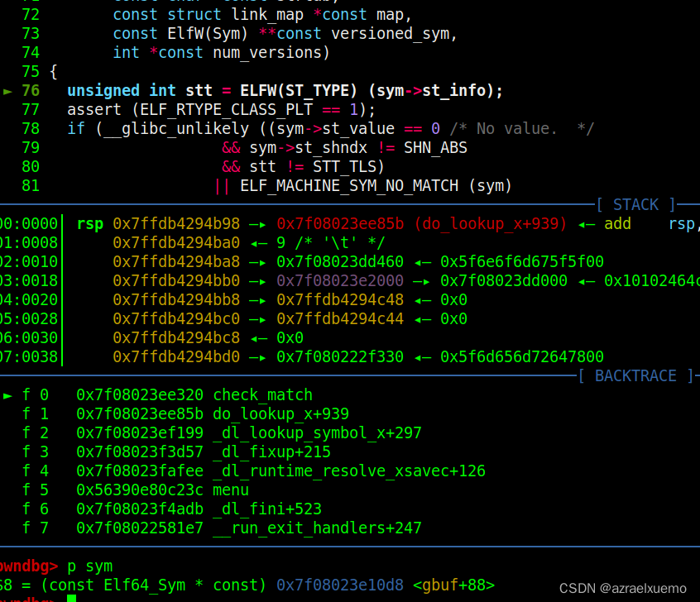Click the 'p sym' command text

click(89, 566)
